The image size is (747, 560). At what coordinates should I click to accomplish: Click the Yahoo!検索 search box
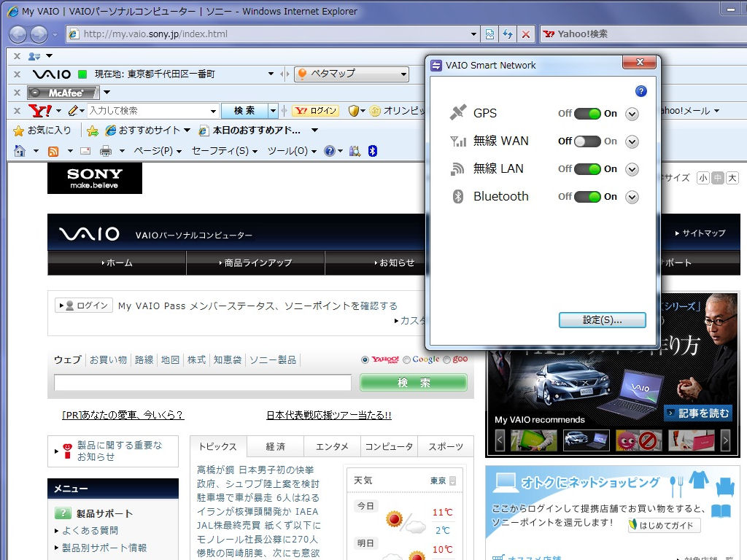(643, 34)
